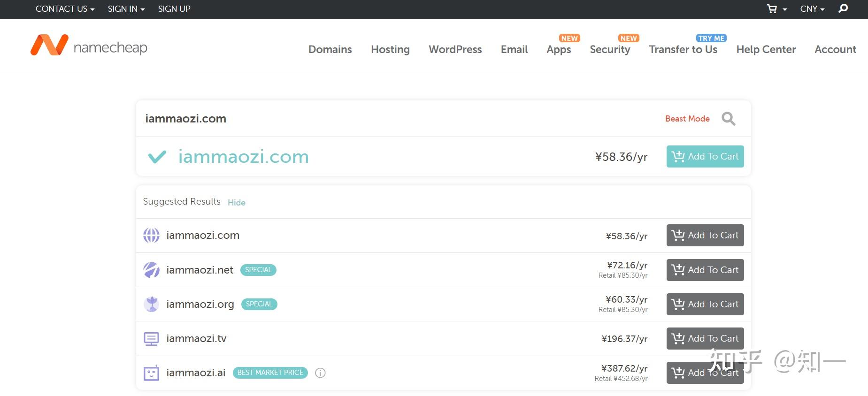
Task: Click the magnifier search icon in top bar
Action: (843, 8)
